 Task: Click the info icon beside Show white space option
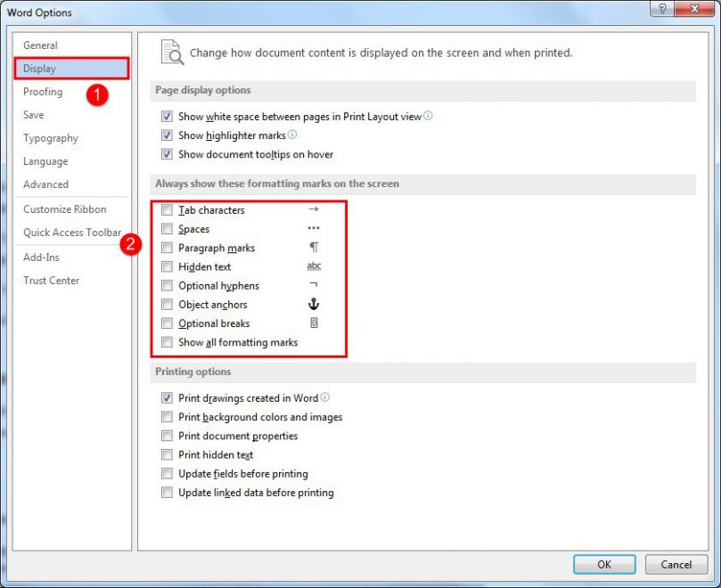427,117
